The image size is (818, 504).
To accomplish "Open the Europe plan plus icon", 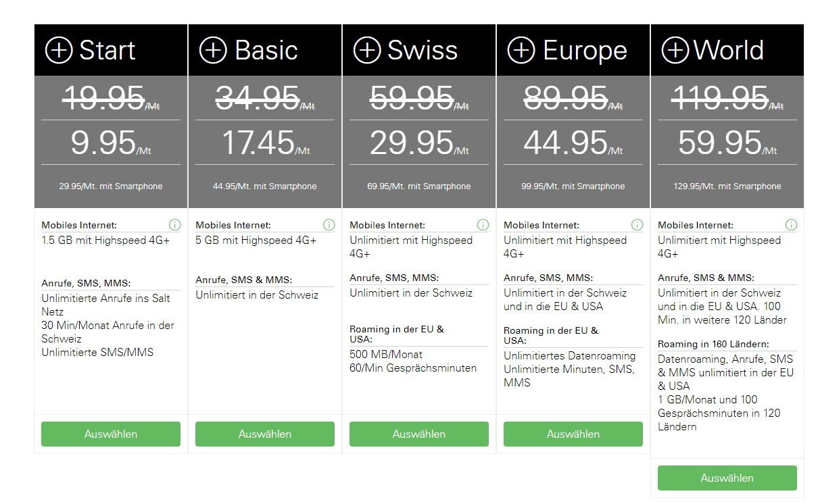I will pyautogui.click(x=521, y=51).
